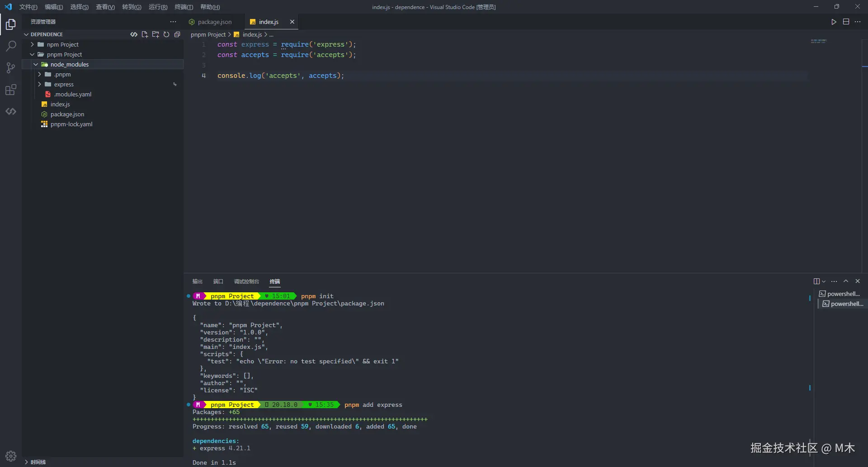Switch to the 端口 panel tab
868x467 pixels.
click(x=218, y=281)
